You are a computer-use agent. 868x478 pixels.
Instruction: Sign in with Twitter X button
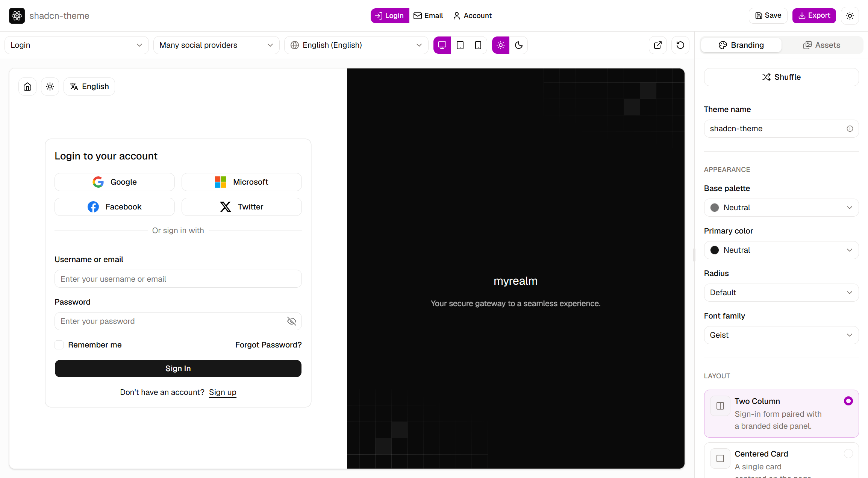pos(242,207)
